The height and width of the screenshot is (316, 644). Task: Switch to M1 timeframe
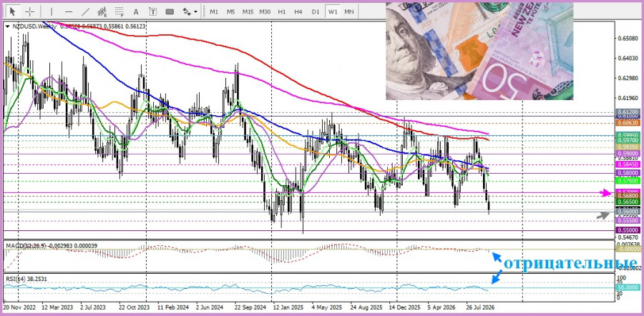tap(214, 11)
